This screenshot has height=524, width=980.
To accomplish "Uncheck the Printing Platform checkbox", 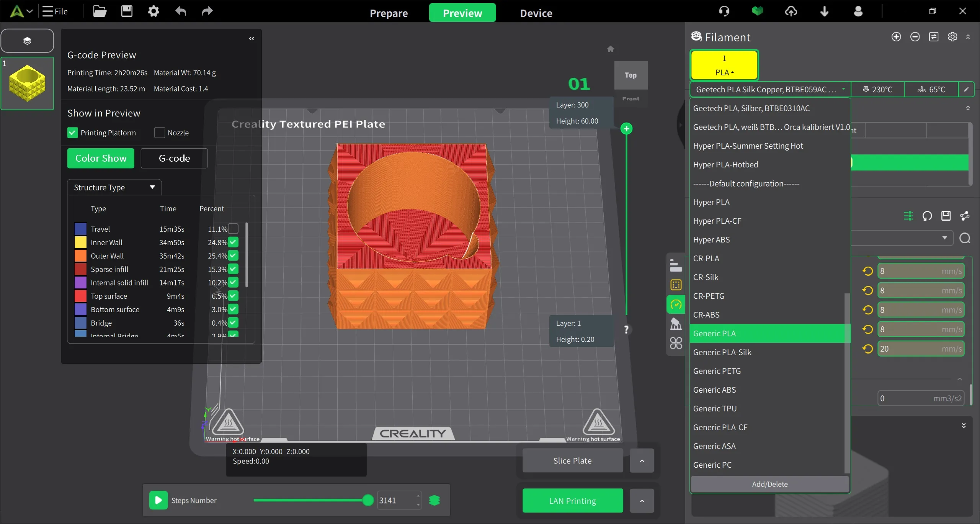I will coord(72,133).
